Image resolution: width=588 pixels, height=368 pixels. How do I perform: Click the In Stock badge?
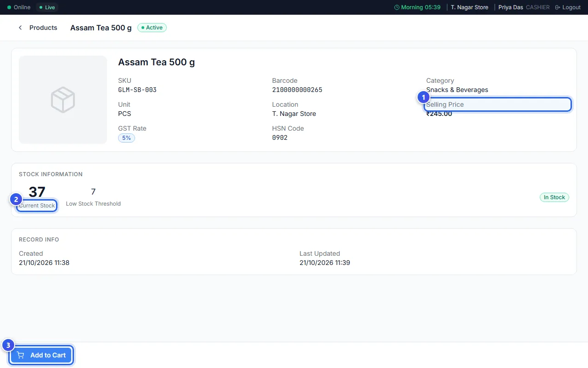[554, 197]
